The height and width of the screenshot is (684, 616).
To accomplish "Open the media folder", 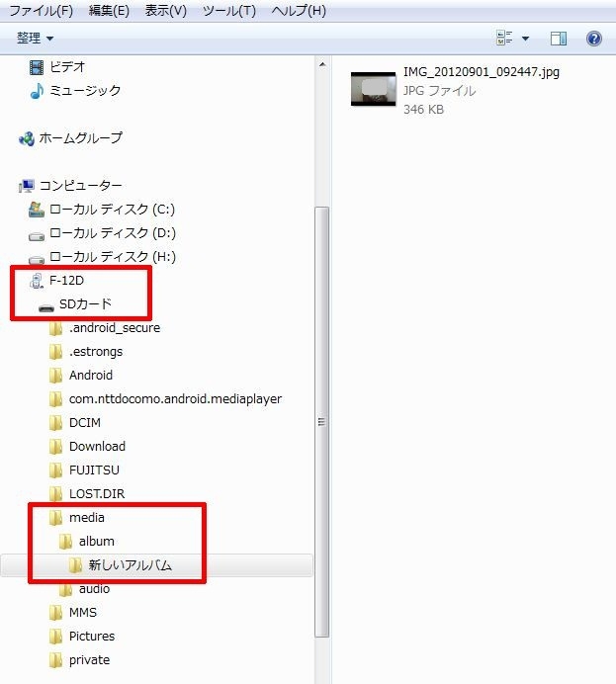I will [x=87, y=518].
